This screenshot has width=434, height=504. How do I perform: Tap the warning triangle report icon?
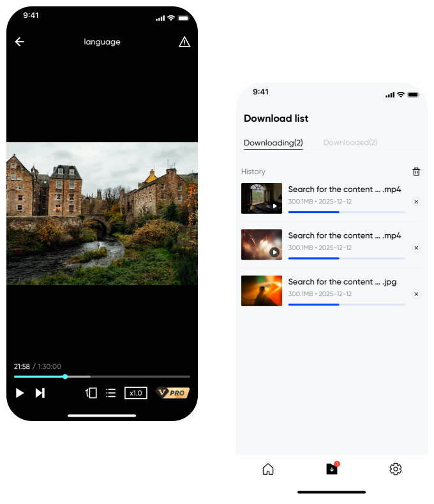pyautogui.click(x=184, y=41)
